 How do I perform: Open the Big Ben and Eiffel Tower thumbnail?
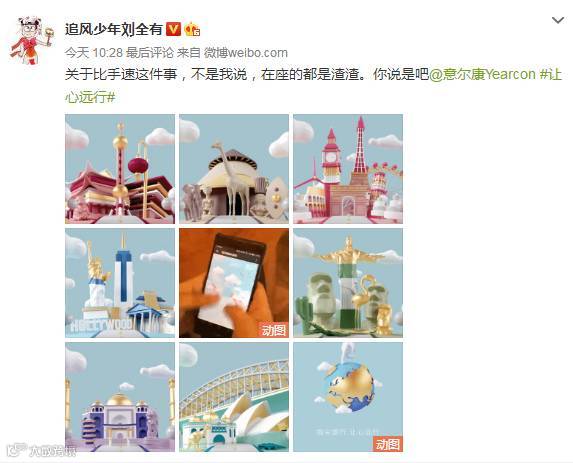point(348,169)
